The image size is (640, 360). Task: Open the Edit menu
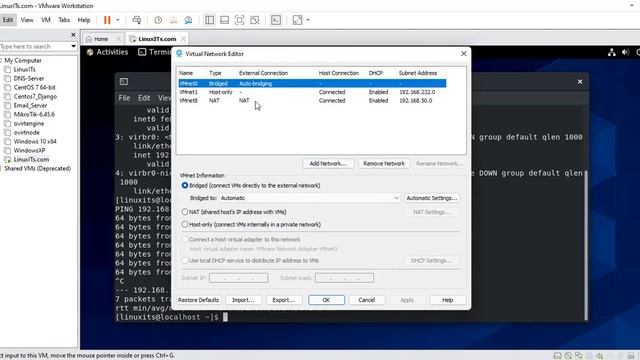point(8,20)
